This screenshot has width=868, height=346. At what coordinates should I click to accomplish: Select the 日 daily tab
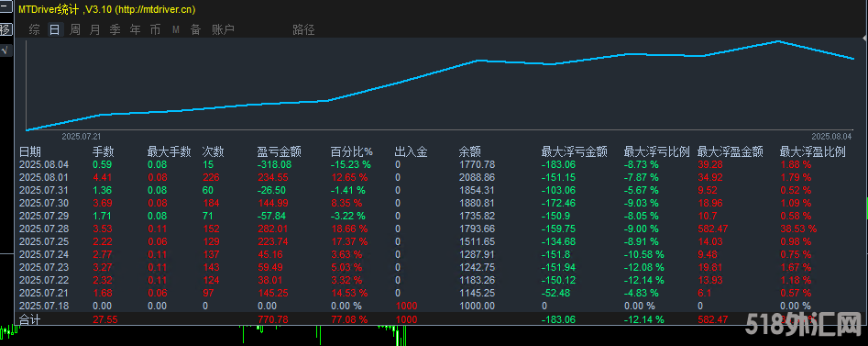[x=55, y=30]
